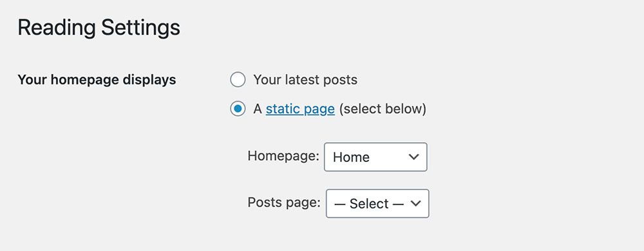This screenshot has width=644, height=251.
Task: Switch homepage display to latest posts
Action: coord(238,79)
